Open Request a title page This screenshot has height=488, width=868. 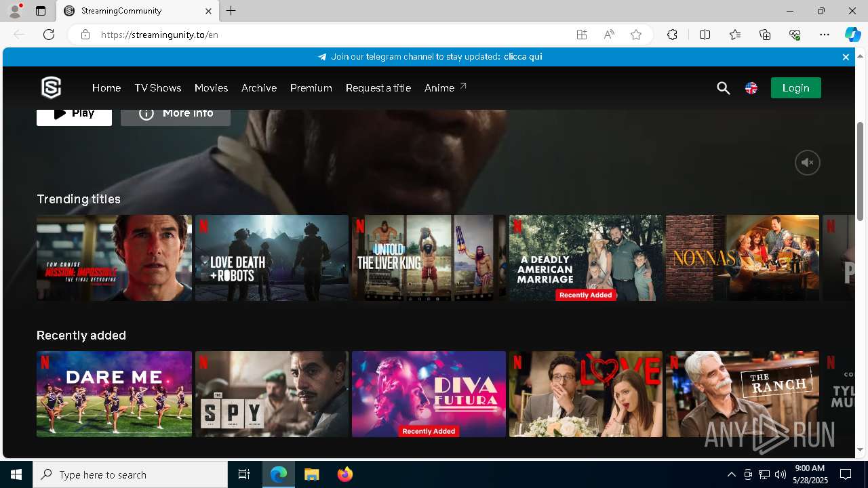point(378,88)
